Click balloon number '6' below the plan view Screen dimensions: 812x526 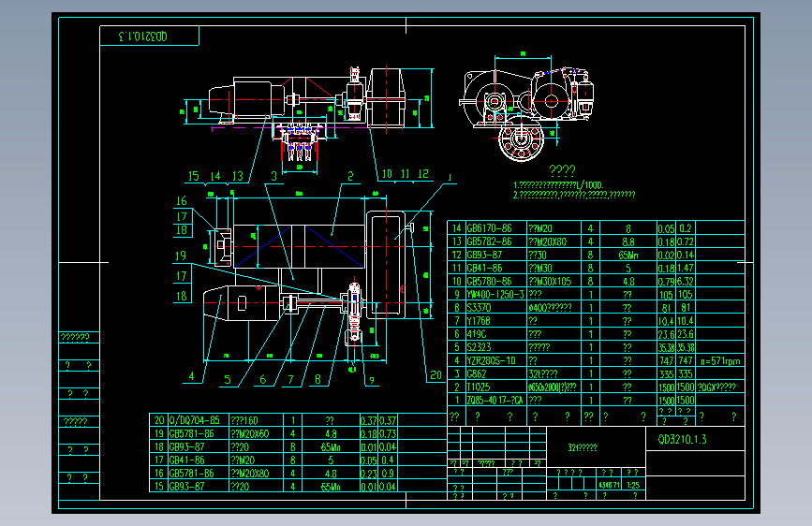[263, 379]
